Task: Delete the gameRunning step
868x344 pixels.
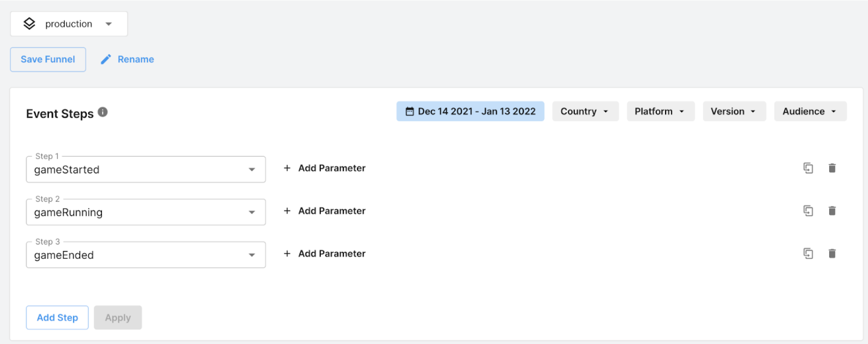Action: [x=832, y=211]
